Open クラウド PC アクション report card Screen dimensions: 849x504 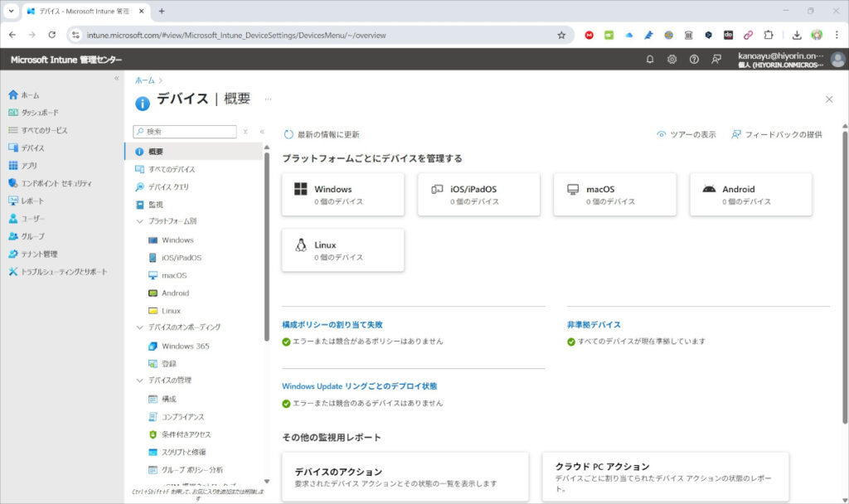click(x=666, y=477)
